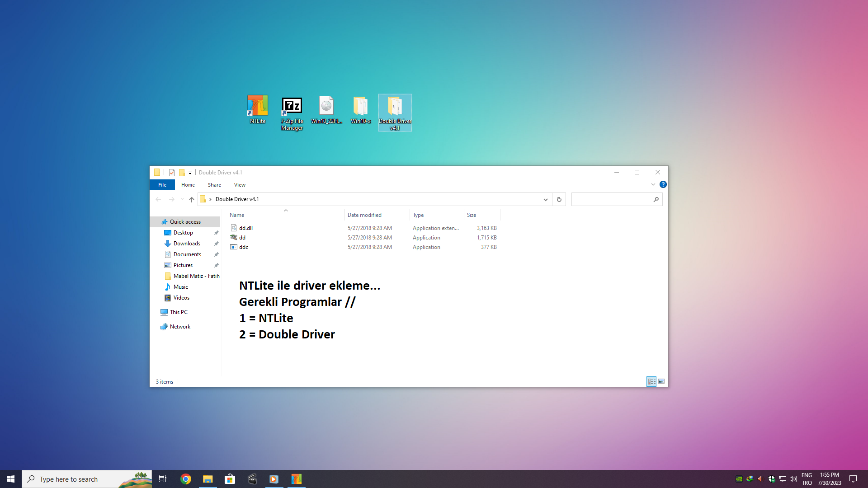Click the Properties quick access toolbar icon
868x488 pixels.
click(172, 173)
